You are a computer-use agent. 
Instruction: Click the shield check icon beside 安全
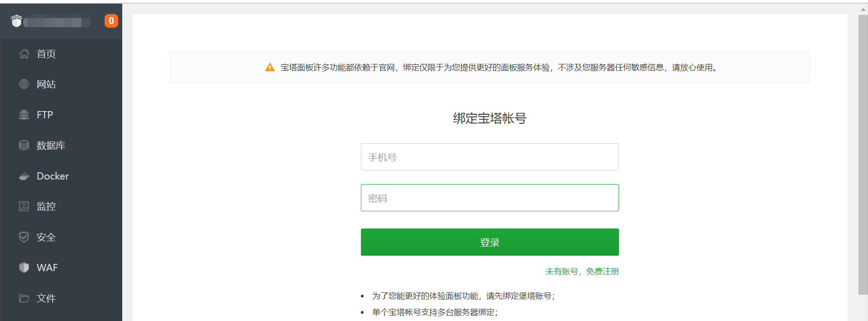[x=24, y=237]
